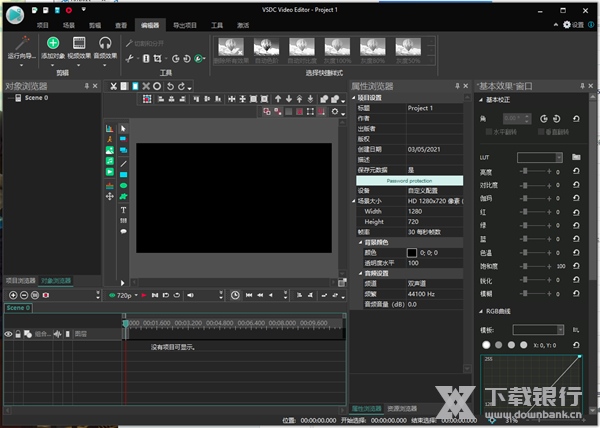The width and height of the screenshot is (600, 428).
Task: Enable the horizontal flip (水平翻转) checkbox
Action: (490, 132)
